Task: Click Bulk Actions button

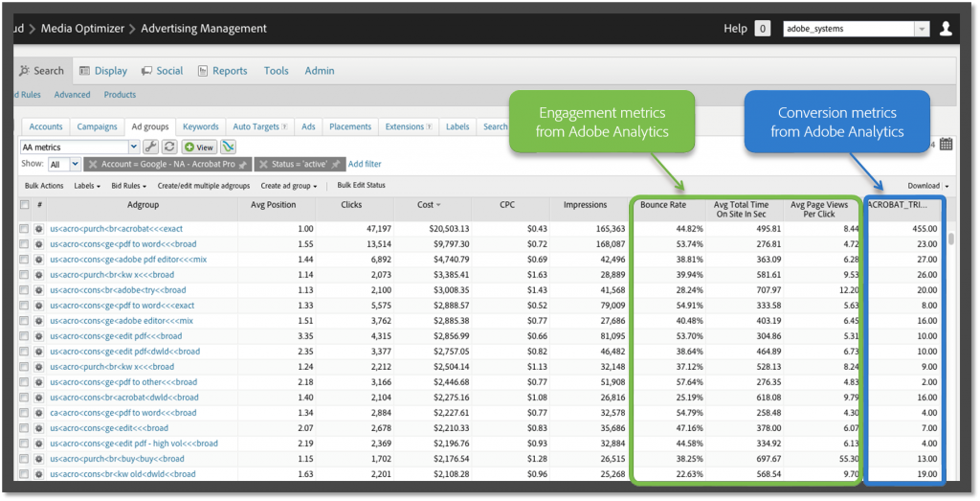Action: pyautogui.click(x=44, y=186)
